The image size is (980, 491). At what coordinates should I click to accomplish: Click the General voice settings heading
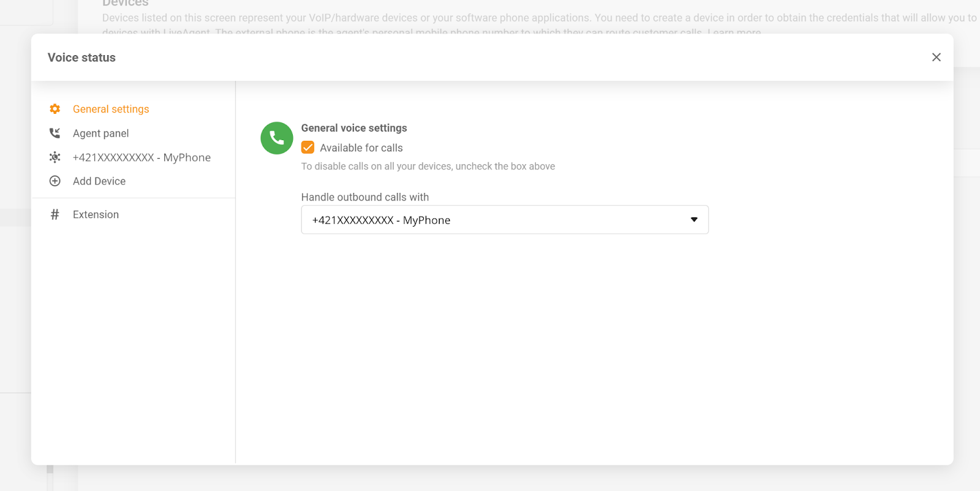coord(354,128)
